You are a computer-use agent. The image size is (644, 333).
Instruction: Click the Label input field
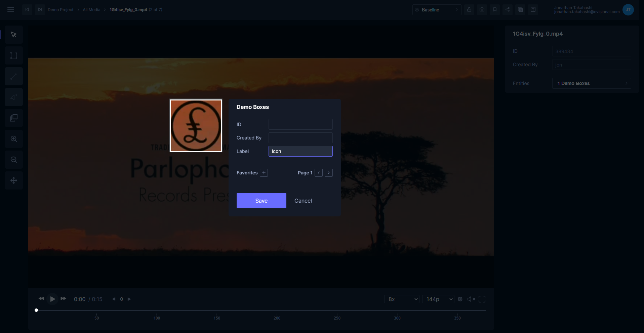pos(300,151)
